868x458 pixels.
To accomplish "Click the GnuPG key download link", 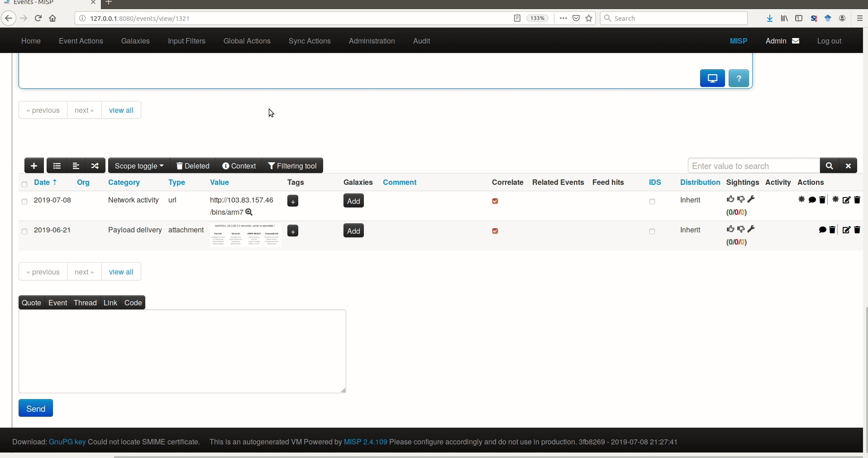I will pyautogui.click(x=67, y=442).
